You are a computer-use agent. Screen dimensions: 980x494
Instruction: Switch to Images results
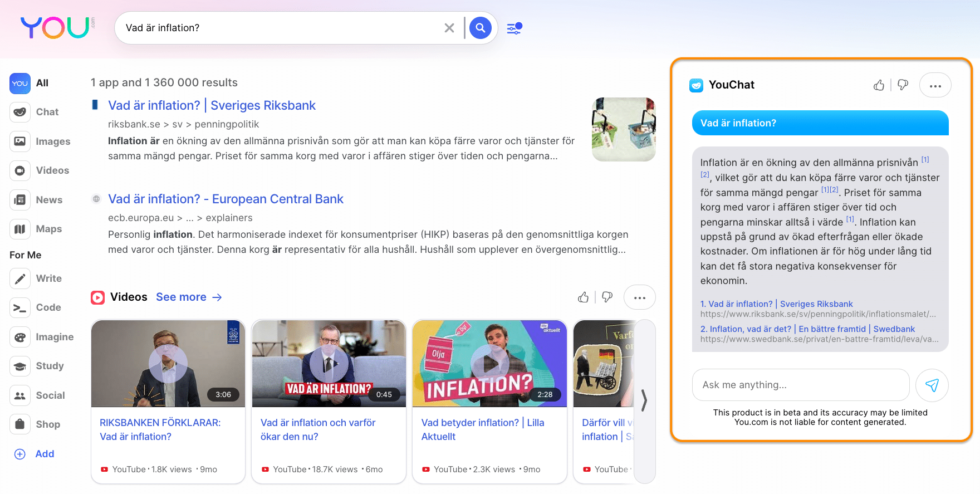click(x=40, y=141)
